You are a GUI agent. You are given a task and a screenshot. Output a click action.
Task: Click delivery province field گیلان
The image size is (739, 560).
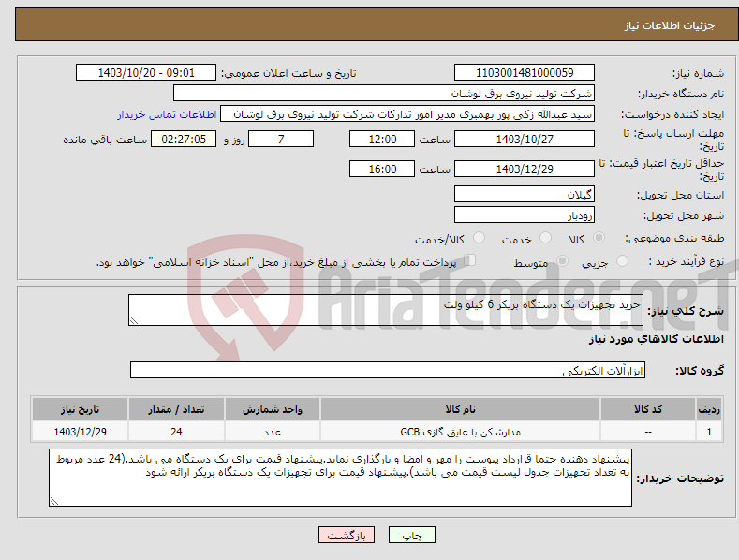(525, 194)
